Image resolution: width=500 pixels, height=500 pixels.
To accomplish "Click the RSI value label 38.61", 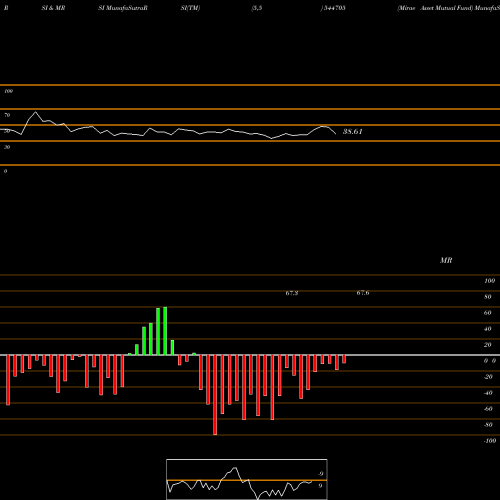I will (352, 132).
